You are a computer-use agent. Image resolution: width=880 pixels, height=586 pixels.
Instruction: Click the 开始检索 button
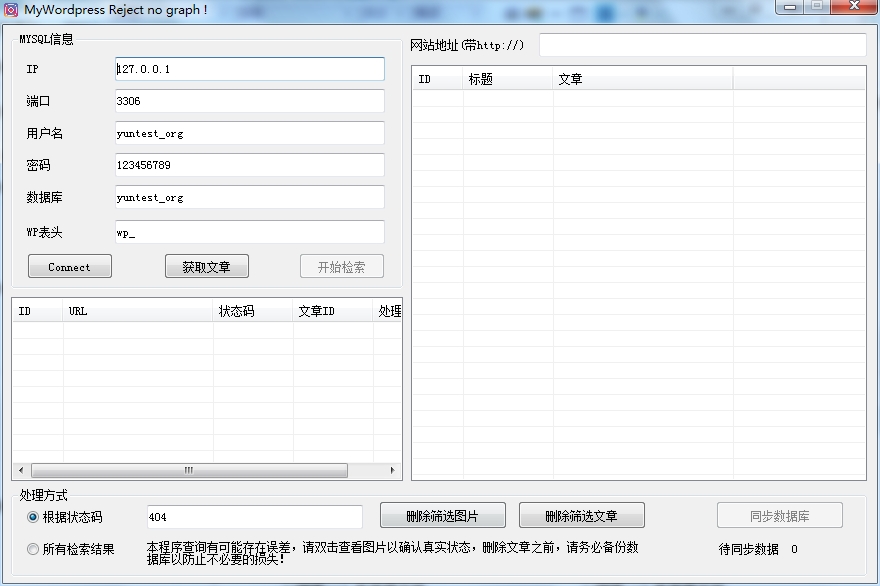pos(342,267)
